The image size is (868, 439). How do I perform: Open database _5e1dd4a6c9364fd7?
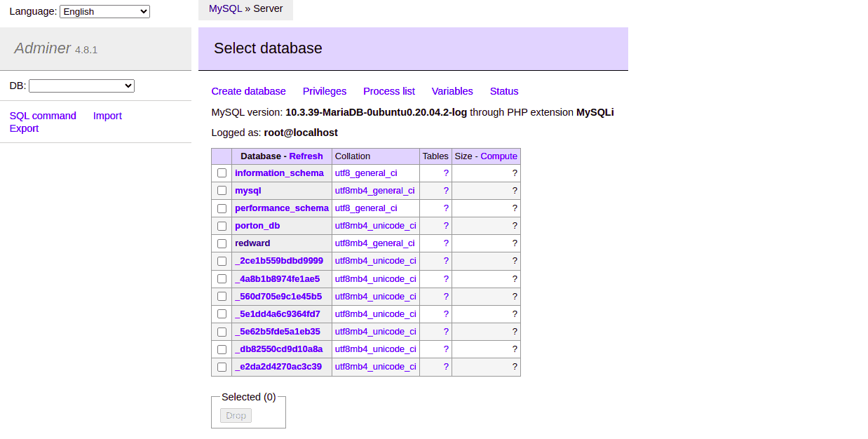[x=278, y=313]
